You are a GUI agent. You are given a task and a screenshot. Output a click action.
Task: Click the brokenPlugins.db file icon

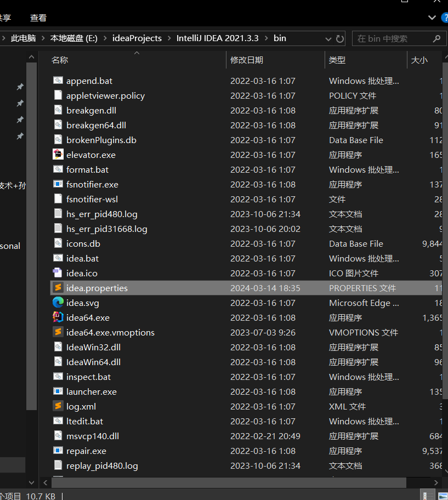[x=58, y=140]
